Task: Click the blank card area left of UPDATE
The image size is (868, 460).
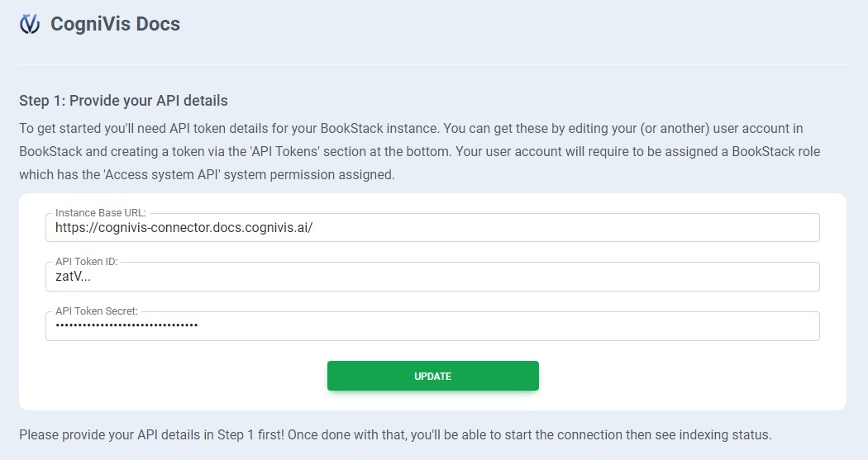Action: click(x=182, y=376)
